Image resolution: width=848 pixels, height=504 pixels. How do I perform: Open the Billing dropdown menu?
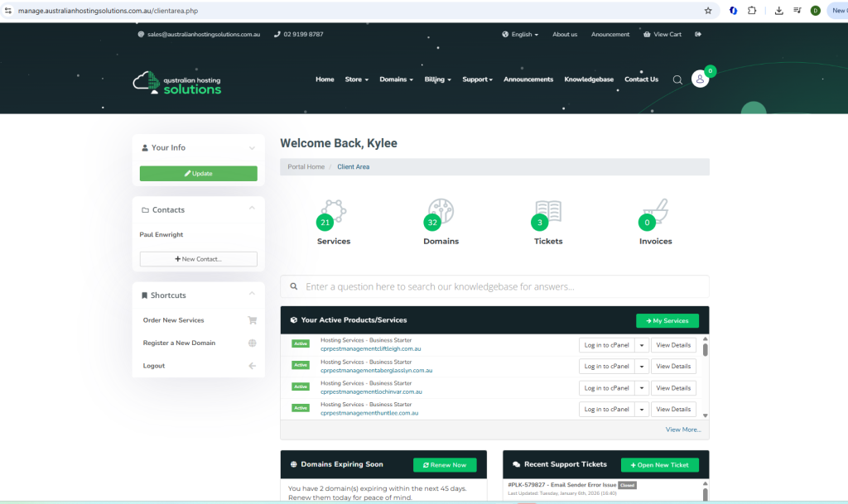437,79
